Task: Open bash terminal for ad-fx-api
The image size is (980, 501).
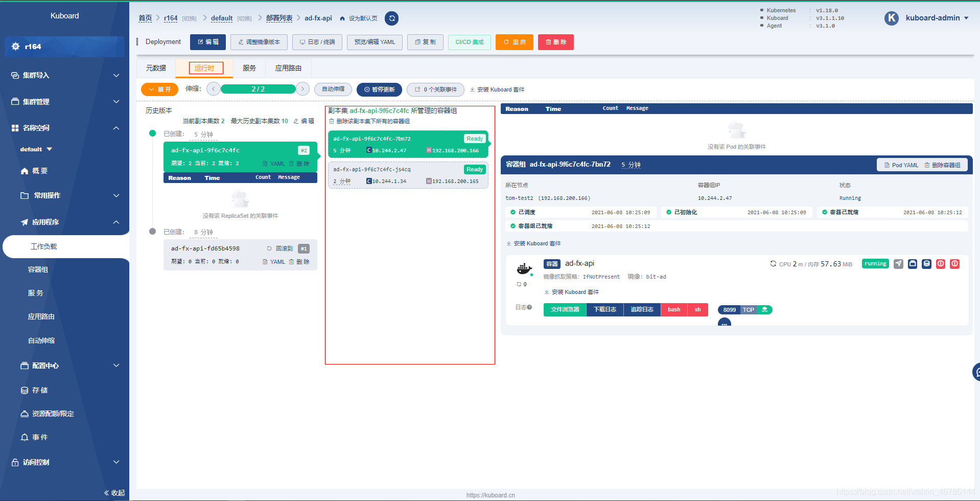Action: [674, 310]
